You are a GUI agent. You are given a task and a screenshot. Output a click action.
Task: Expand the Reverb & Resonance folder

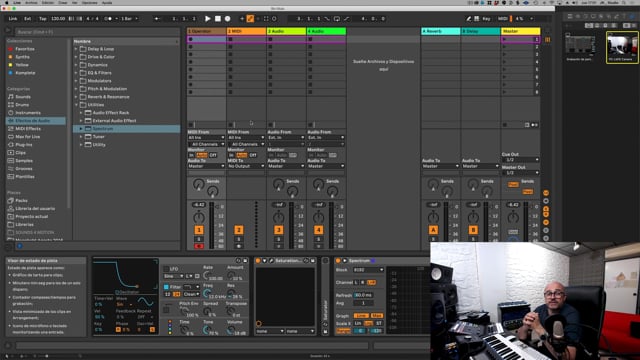[x=76, y=97]
